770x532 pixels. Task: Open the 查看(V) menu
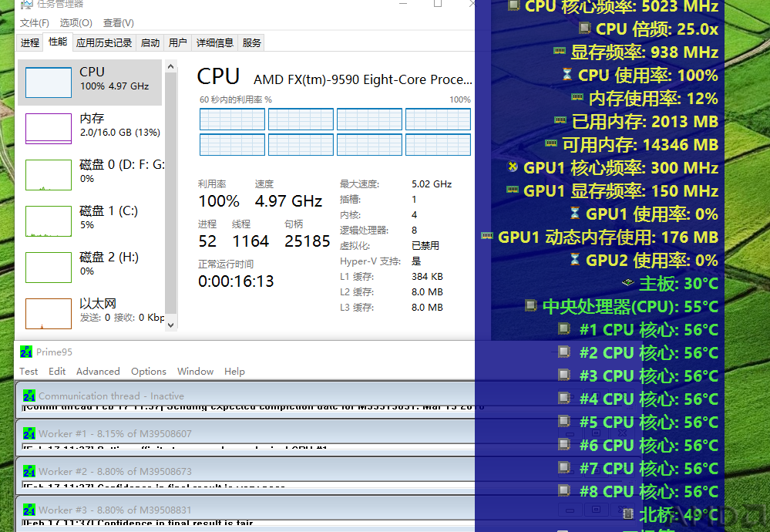[119, 23]
